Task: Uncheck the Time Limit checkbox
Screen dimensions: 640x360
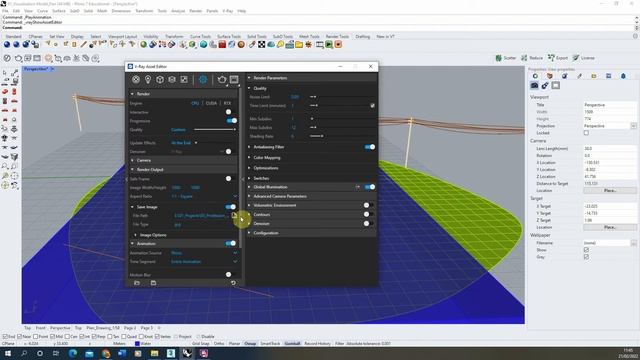Action: coord(372,106)
